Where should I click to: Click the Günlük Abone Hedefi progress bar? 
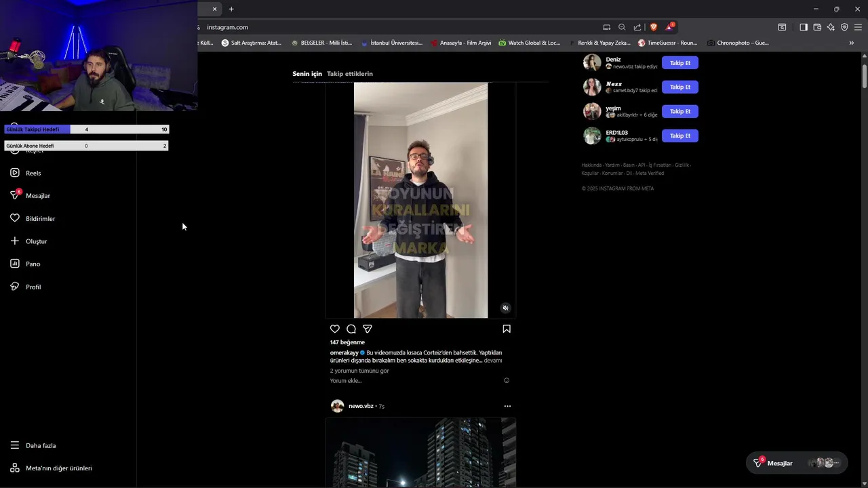pos(86,146)
